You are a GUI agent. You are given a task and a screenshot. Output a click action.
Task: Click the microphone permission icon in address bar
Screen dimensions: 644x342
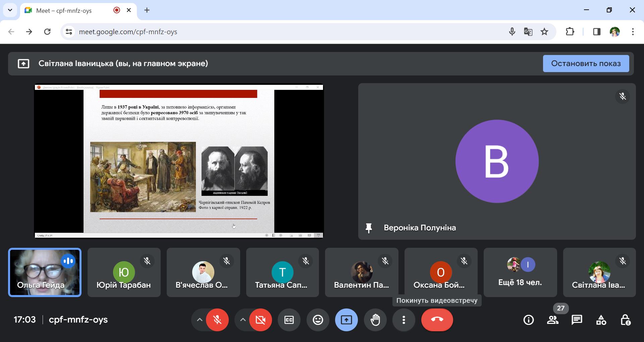click(x=512, y=32)
